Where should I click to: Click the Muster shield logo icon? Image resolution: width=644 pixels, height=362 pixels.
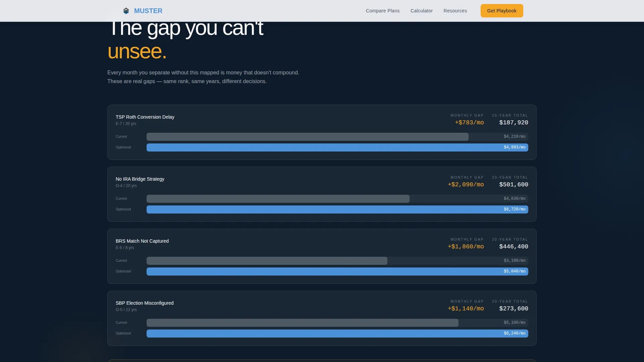point(126,11)
